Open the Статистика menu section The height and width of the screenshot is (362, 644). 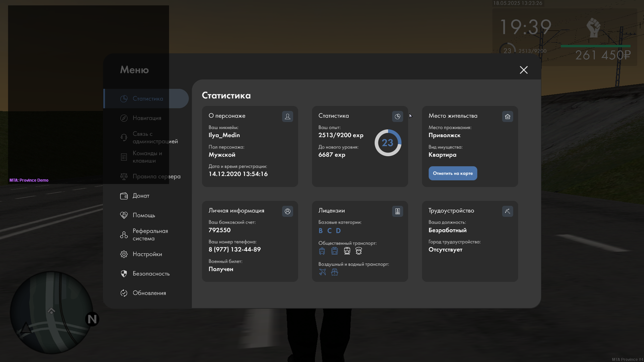pyautogui.click(x=146, y=99)
